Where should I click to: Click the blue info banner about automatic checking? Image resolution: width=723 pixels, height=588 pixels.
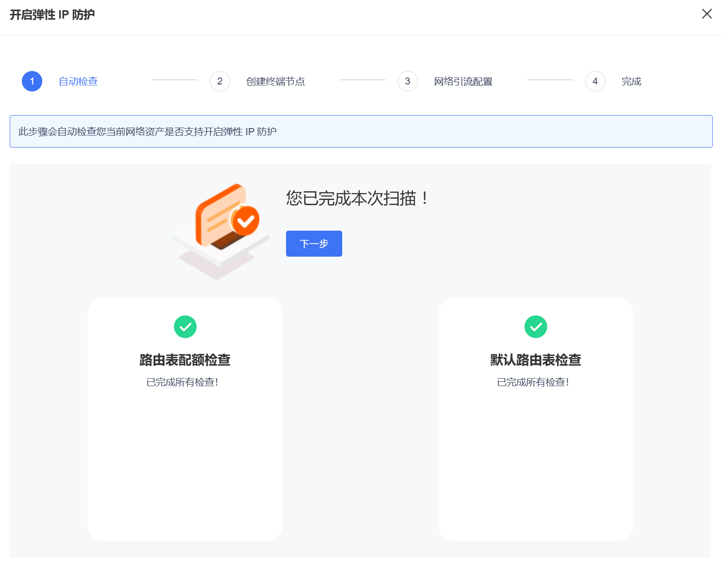tap(361, 131)
